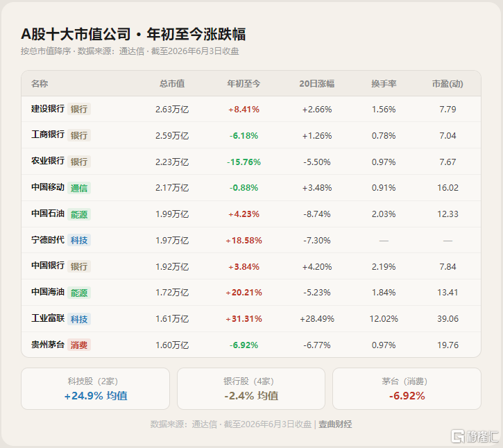This screenshot has width=503, height=448.
Task: Click the 能源 tag beside 中国石油
Action: [x=79, y=214]
